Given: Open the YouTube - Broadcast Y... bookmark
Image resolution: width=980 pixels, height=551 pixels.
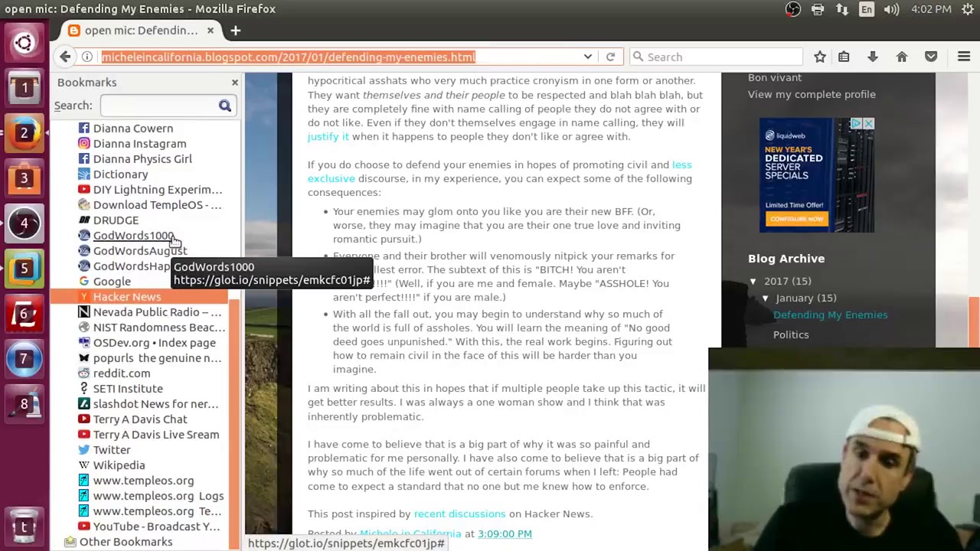Looking at the screenshot, I should tap(156, 526).
